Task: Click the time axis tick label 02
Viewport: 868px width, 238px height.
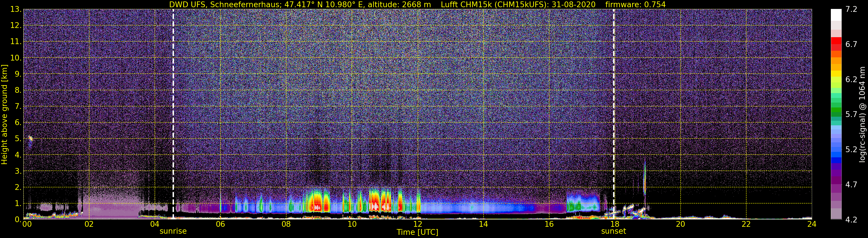Action: [89, 224]
